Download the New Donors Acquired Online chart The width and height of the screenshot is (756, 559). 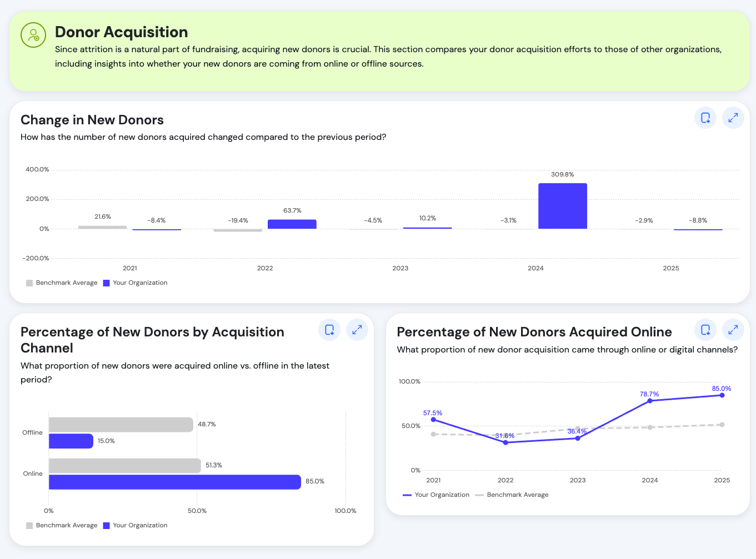coord(705,330)
